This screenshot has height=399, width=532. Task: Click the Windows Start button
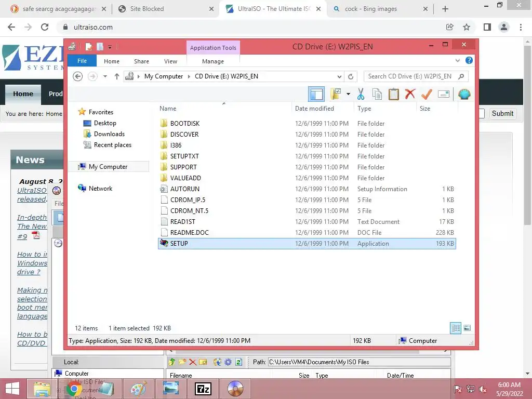(12, 389)
